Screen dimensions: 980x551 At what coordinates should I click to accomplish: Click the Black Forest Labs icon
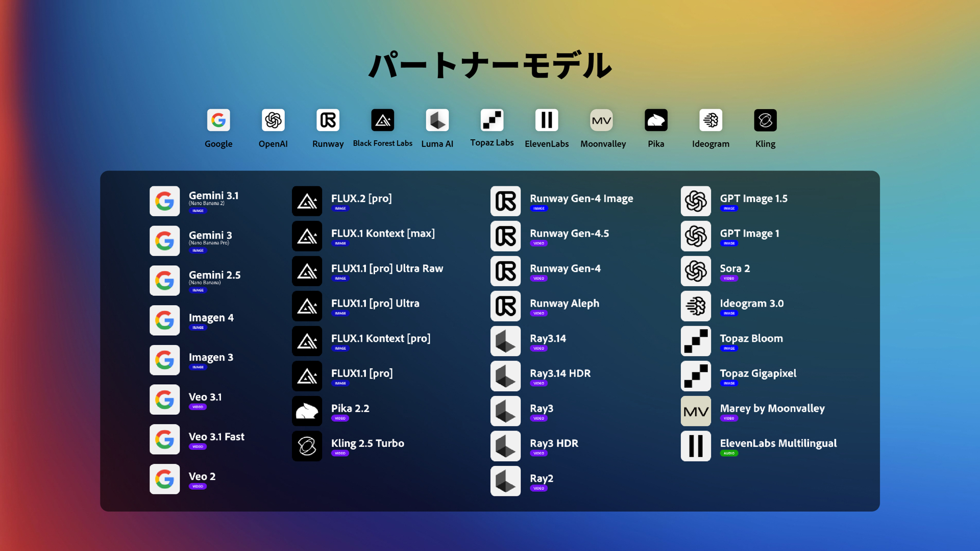382,120
